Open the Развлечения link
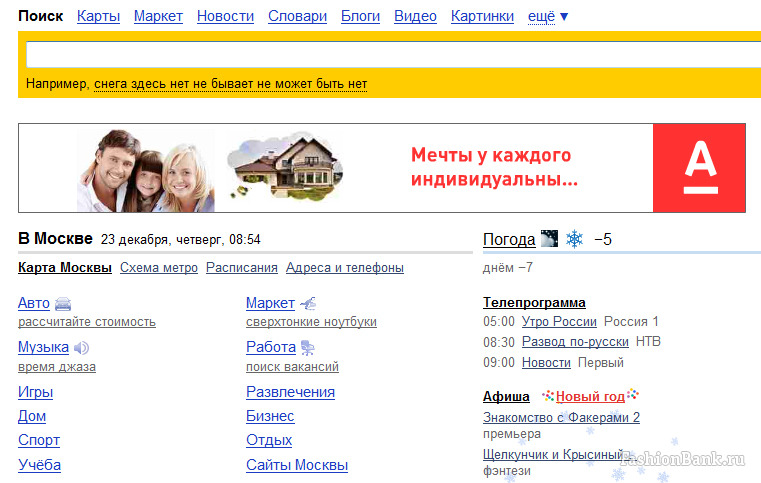Screen dimensions: 761x483 [x=290, y=392]
